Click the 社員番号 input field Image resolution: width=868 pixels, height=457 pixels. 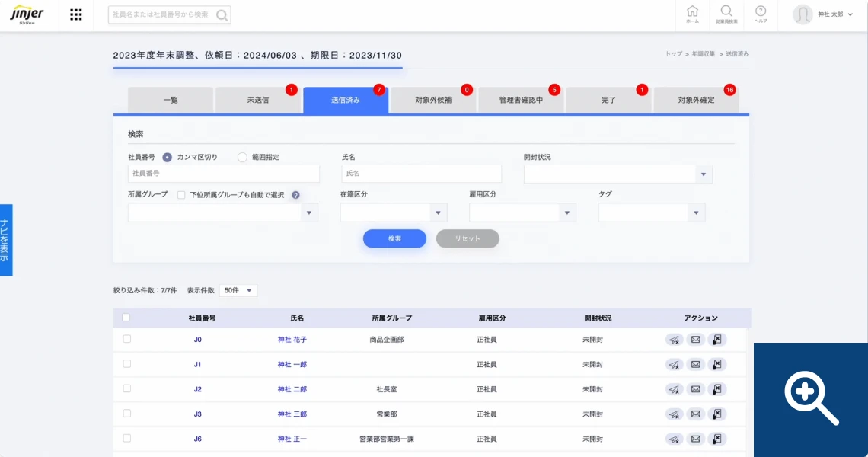(x=224, y=174)
